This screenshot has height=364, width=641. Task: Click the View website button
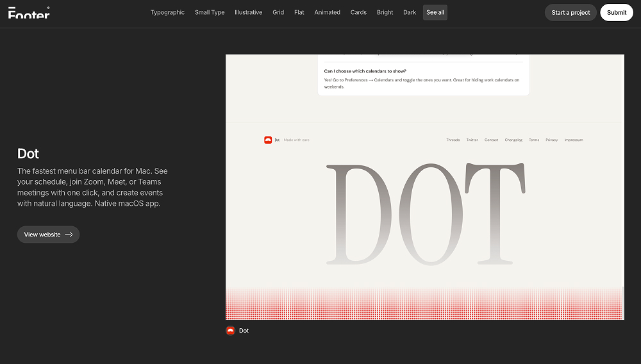[48, 235]
